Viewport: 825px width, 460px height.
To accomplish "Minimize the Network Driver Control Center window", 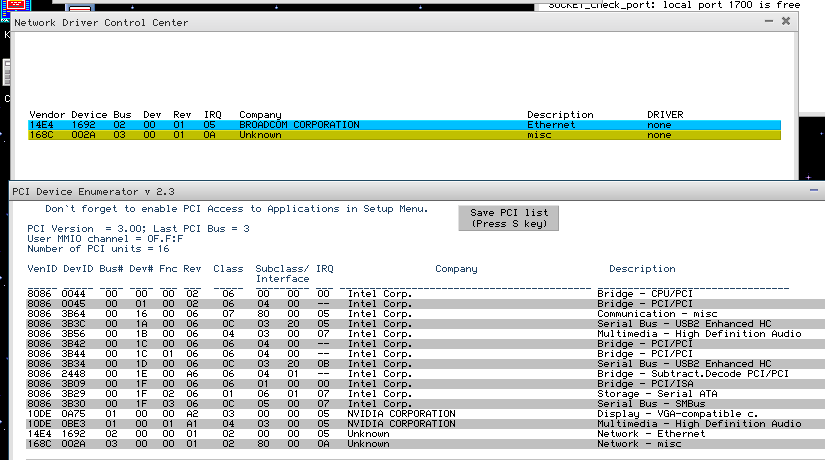I will pyautogui.click(x=768, y=20).
